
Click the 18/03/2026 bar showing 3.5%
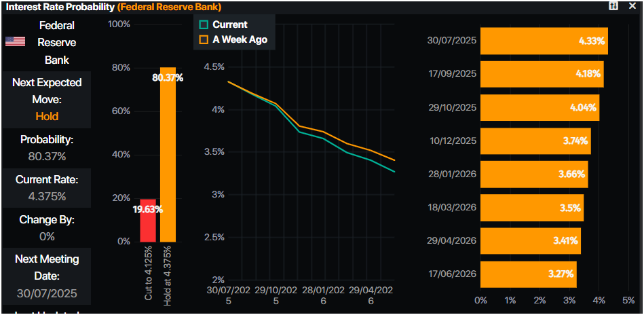coord(531,208)
